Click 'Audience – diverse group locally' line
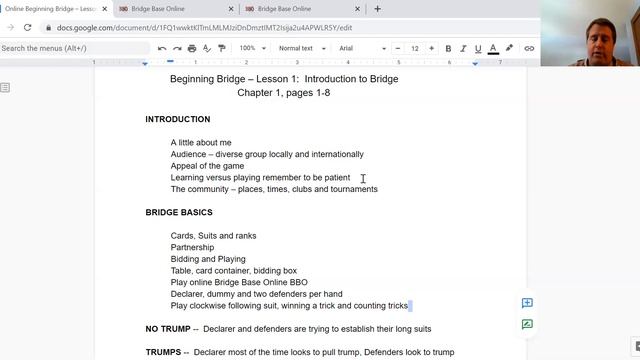Image resolution: width=640 pixels, height=360 pixels. coord(267,154)
